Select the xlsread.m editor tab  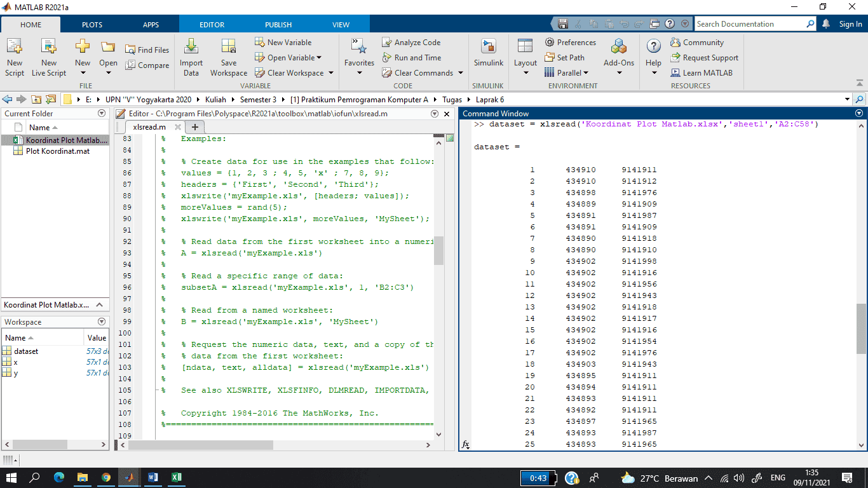[149, 127]
